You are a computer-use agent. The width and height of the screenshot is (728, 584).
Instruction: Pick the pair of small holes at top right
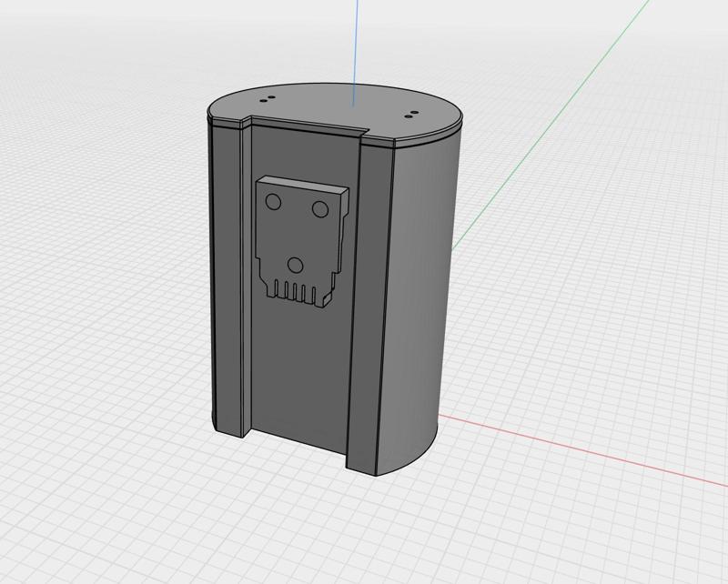tap(411, 115)
